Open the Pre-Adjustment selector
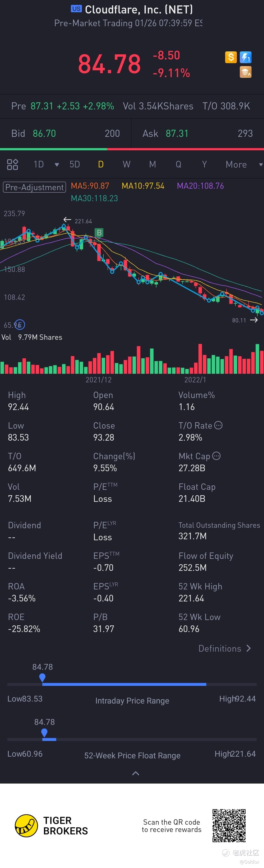 tap(34, 187)
